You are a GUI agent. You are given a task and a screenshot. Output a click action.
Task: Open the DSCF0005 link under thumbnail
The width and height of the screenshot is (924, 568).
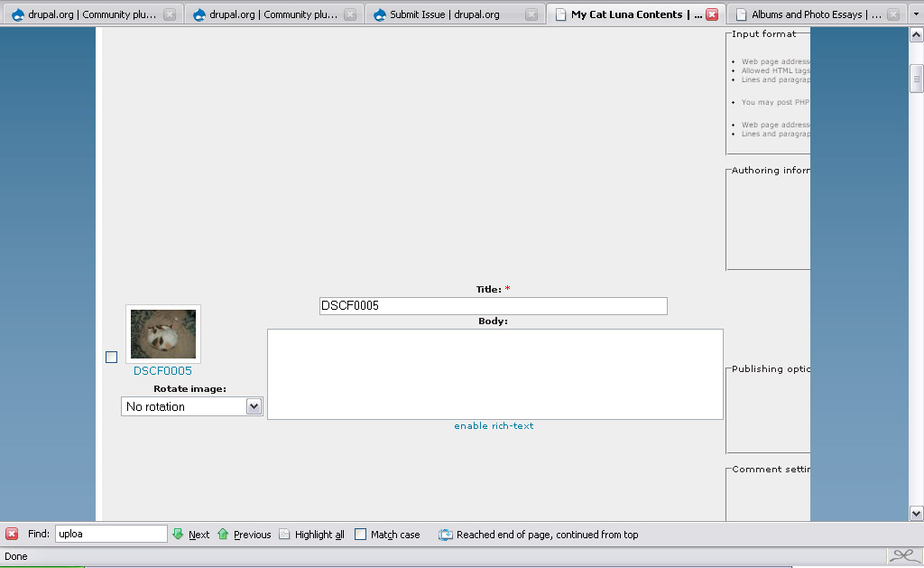162,371
